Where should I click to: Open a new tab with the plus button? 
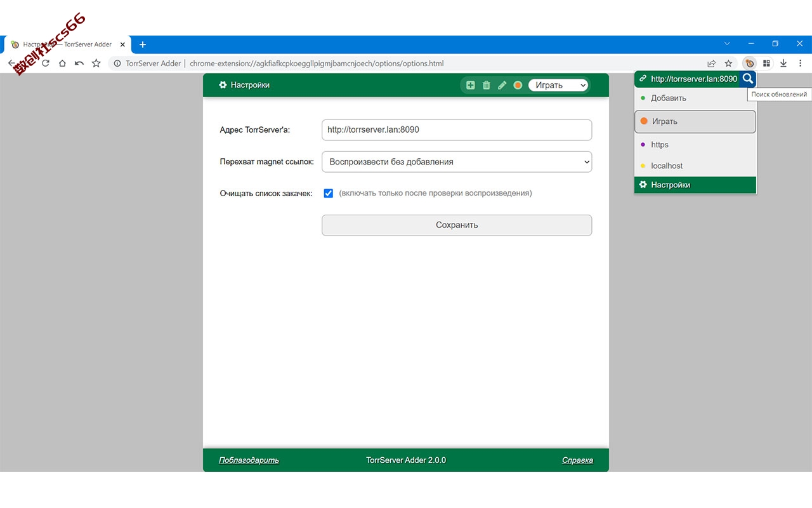[x=143, y=44]
